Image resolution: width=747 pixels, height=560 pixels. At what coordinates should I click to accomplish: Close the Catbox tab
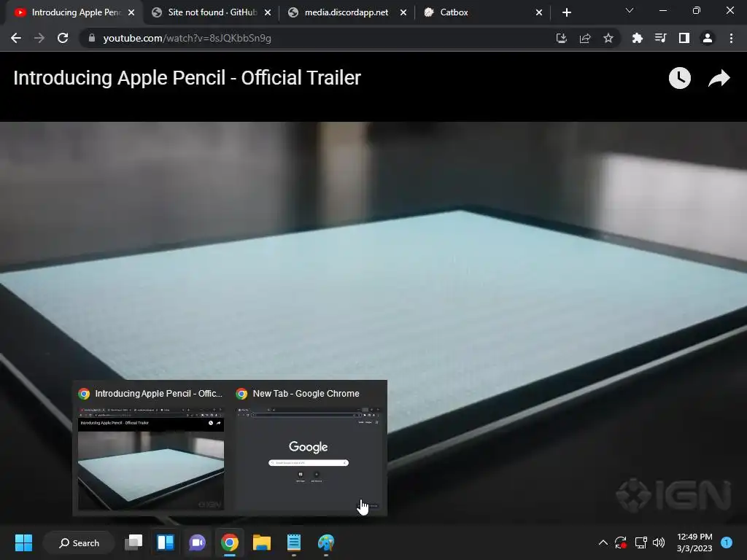539,12
